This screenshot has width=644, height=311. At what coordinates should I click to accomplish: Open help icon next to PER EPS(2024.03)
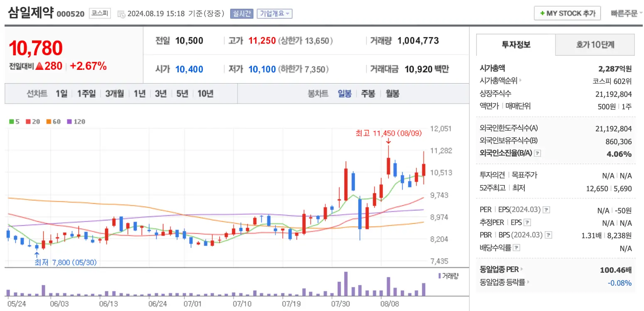[x=546, y=210]
